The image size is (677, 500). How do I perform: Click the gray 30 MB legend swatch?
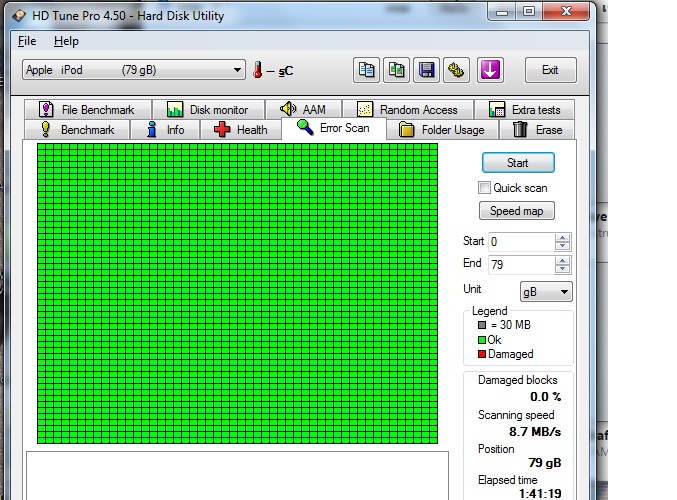tap(482, 325)
